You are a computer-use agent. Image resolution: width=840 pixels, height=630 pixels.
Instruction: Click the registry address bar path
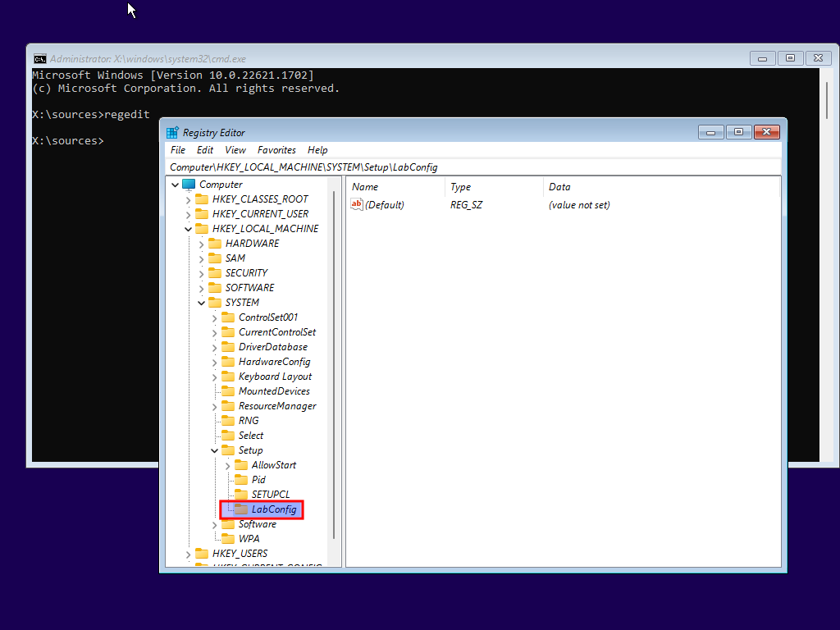[x=473, y=167]
